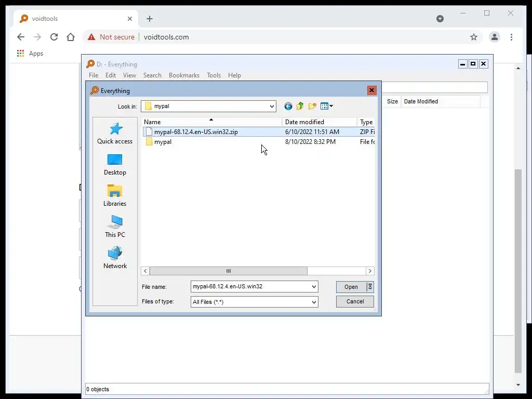This screenshot has height=399, width=532.
Task: Click Date Modified column header in Everything
Action: [x=441, y=101]
